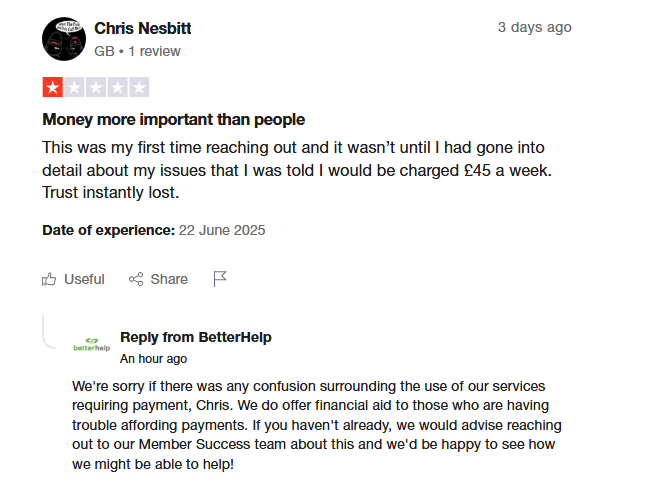Click the "An hour ago" reply timestamp

153,358
